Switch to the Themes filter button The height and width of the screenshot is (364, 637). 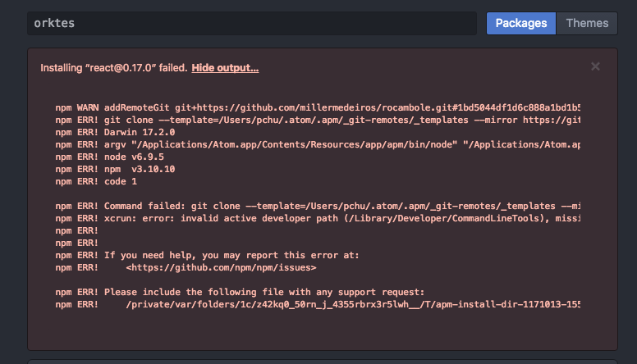pos(587,23)
